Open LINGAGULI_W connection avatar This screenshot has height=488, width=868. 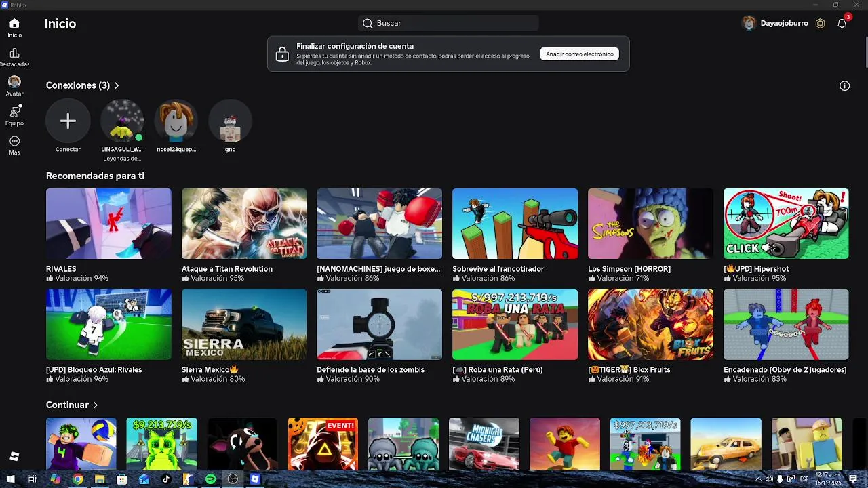[122, 121]
